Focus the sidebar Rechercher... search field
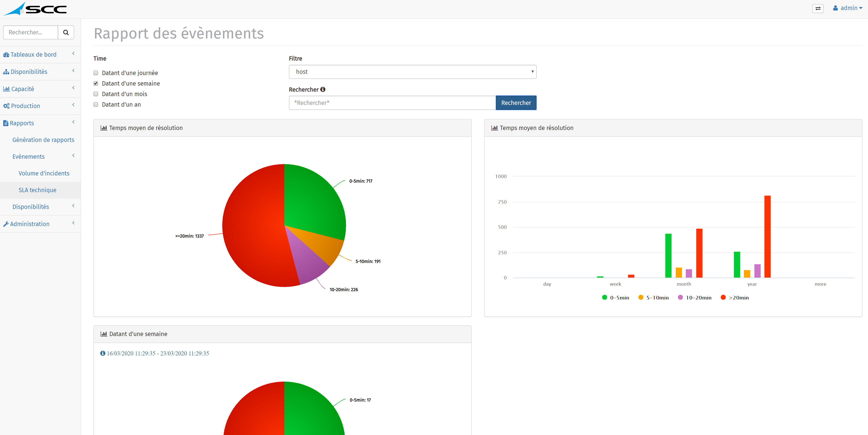The image size is (868, 435). click(x=31, y=32)
